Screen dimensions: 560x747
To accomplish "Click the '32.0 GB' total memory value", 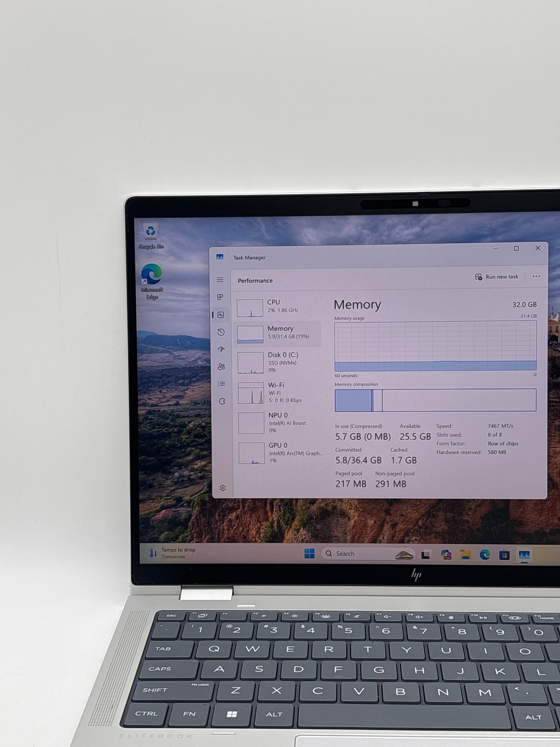I will pos(525,305).
